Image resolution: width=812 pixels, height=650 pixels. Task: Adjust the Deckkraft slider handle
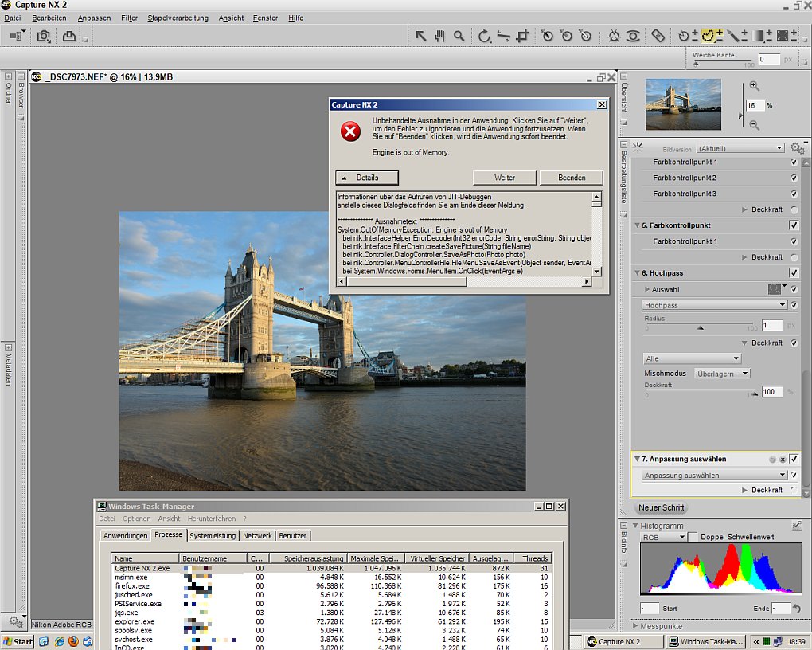755,394
